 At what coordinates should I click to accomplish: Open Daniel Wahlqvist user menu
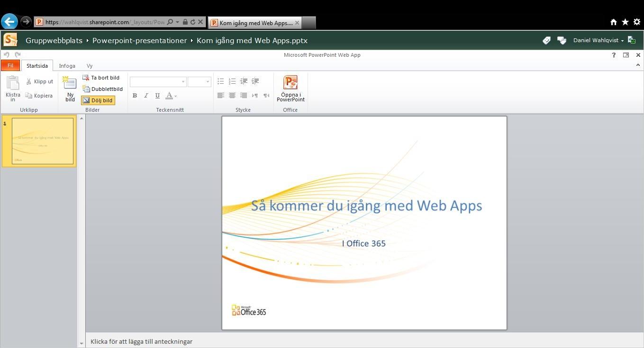pyautogui.click(x=598, y=40)
